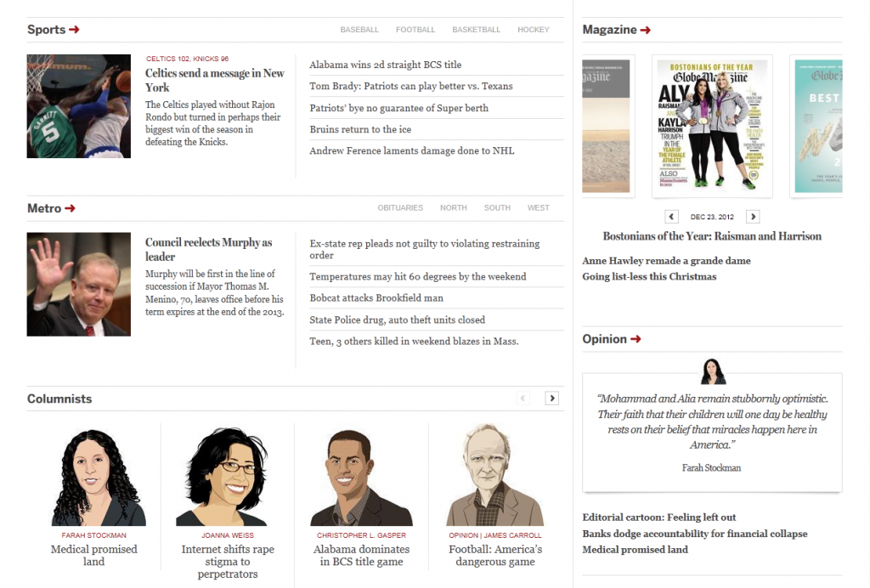Click the previous columnists left arrow

pos(523,398)
